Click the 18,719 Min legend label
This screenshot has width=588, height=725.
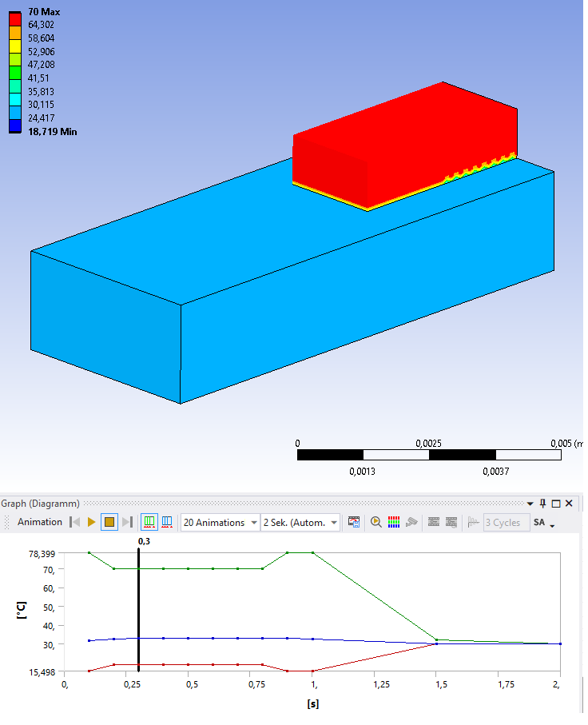click(x=52, y=132)
